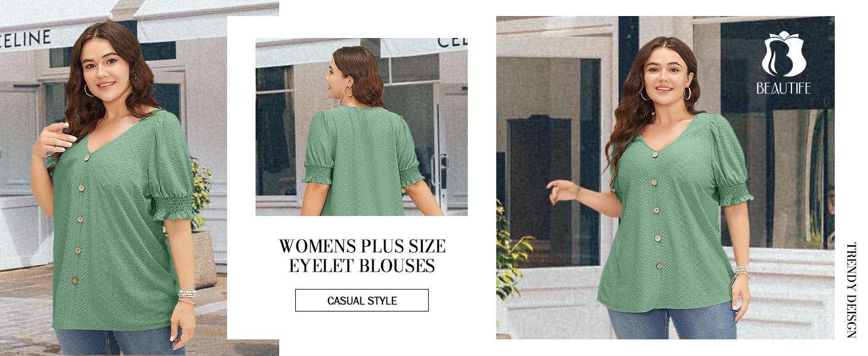Screen dimensions: 868x356
Task: Click the beaded bracelet in left photo
Action: click(x=187, y=297)
